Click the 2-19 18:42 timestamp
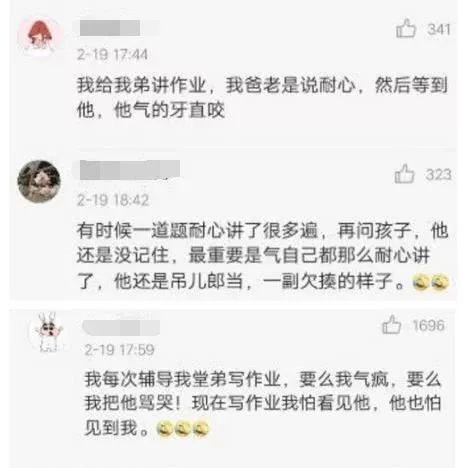Viewport: 463px width, 468px height. [x=113, y=200]
